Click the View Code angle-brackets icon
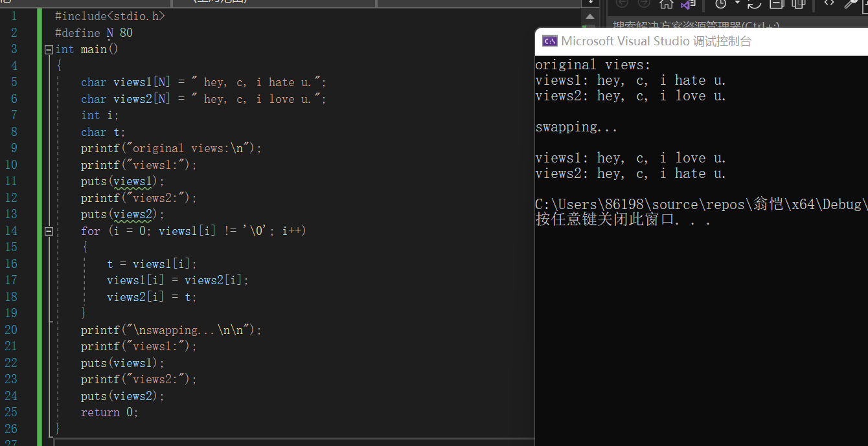Viewport: 868px width, 446px height. [829, 4]
